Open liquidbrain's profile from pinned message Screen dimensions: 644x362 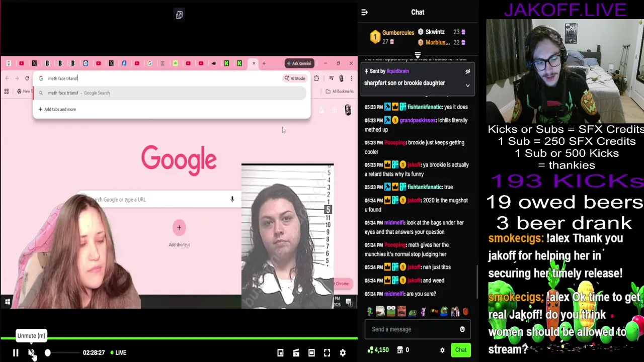tap(397, 71)
